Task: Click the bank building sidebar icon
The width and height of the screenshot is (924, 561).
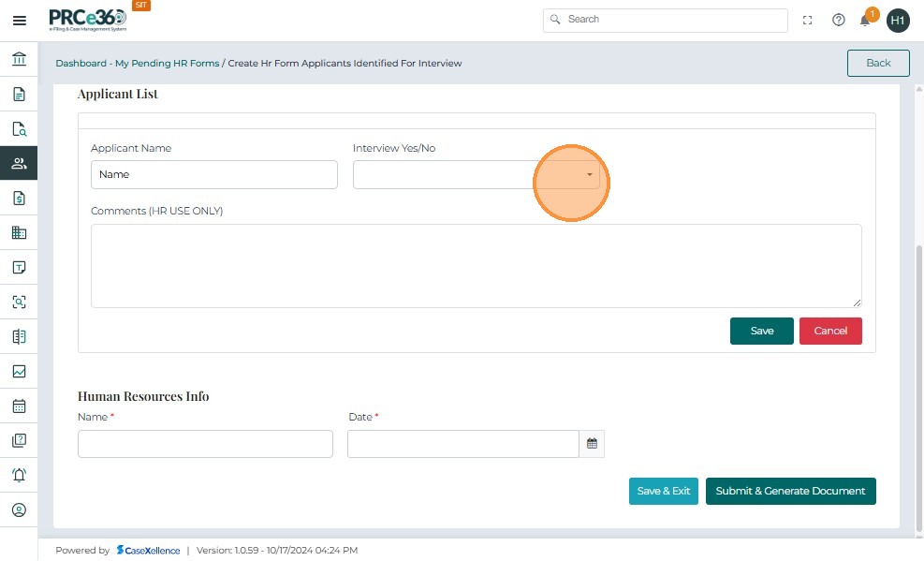Action: point(19,59)
